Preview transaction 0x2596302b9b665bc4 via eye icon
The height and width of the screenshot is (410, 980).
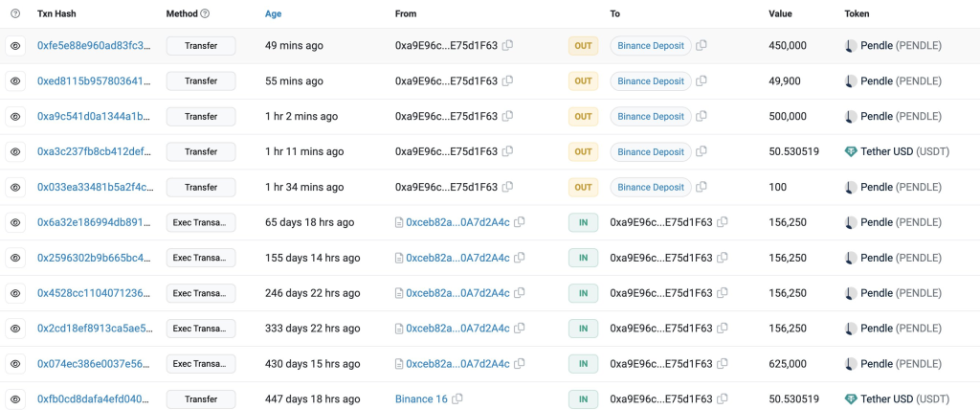click(x=15, y=258)
